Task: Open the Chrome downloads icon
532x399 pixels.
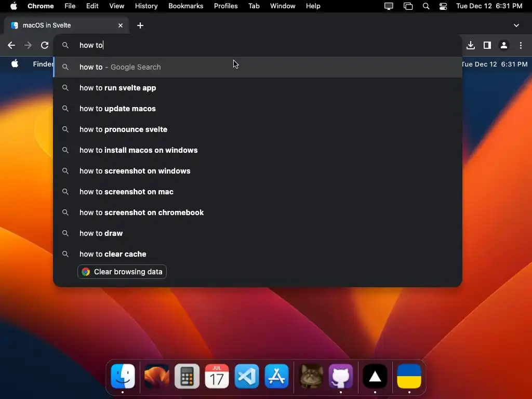Action: 471,45
